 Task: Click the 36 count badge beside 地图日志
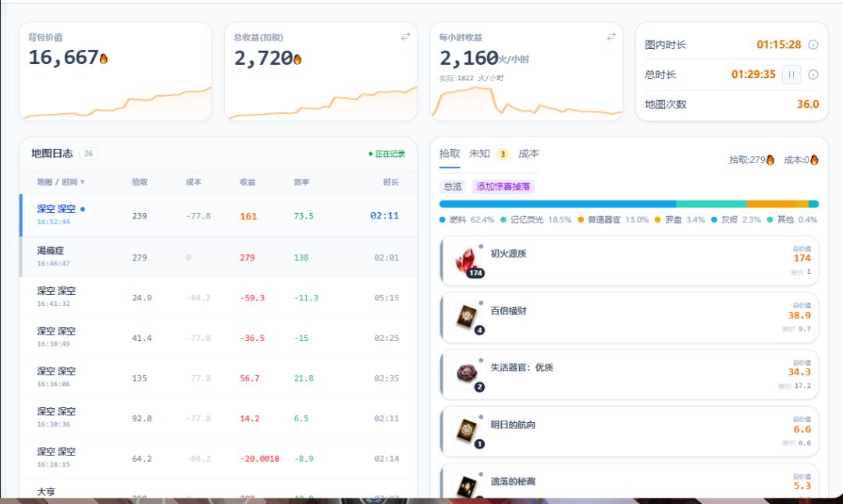88,154
